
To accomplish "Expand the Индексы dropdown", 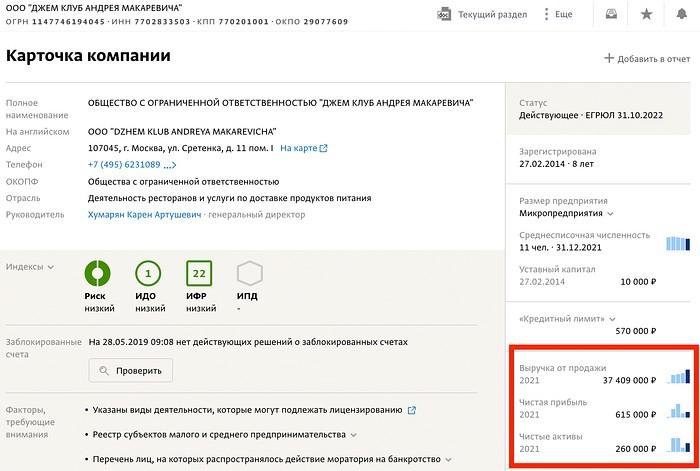I will pos(30,267).
